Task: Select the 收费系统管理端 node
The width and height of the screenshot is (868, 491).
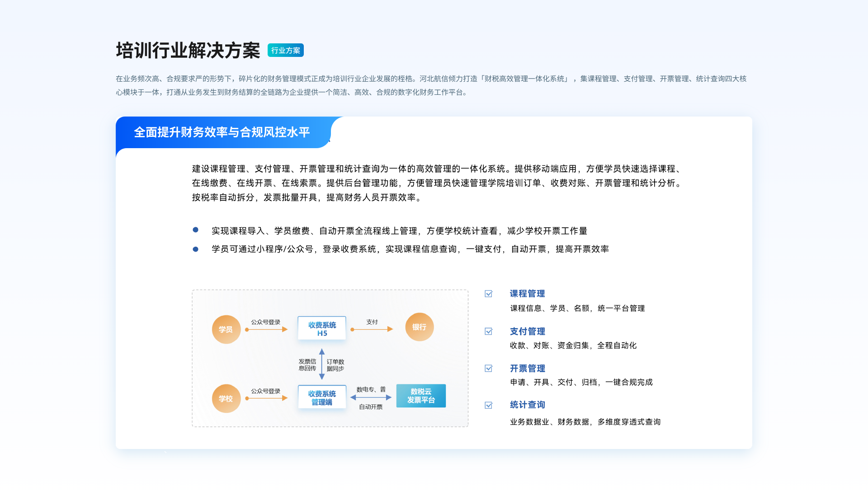Action: 321,396
